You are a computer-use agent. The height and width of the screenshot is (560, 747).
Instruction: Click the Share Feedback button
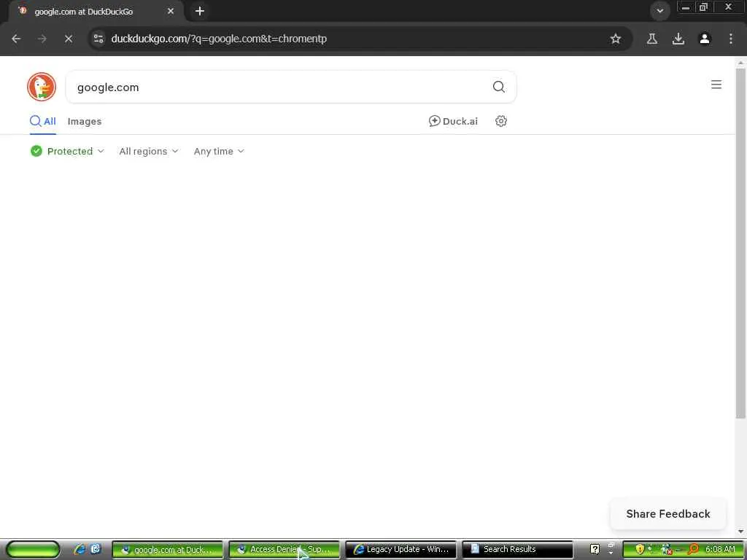coord(668,514)
